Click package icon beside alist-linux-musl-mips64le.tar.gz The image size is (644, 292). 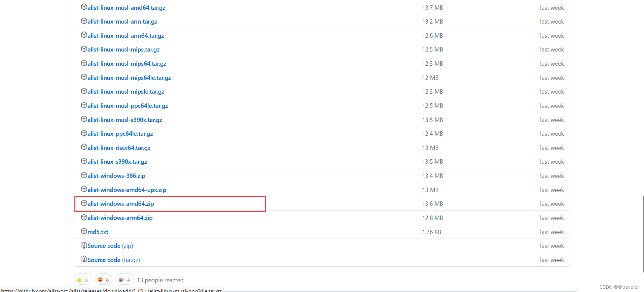(84, 77)
